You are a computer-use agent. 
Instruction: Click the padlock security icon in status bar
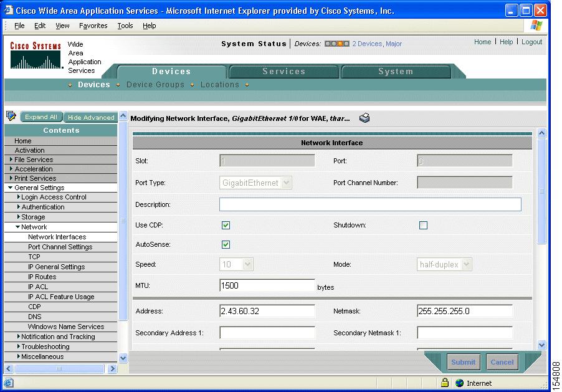pos(445,383)
